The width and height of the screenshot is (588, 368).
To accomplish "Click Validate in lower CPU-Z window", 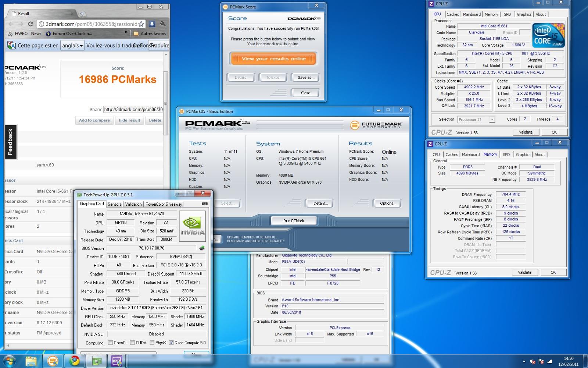I will (524, 272).
